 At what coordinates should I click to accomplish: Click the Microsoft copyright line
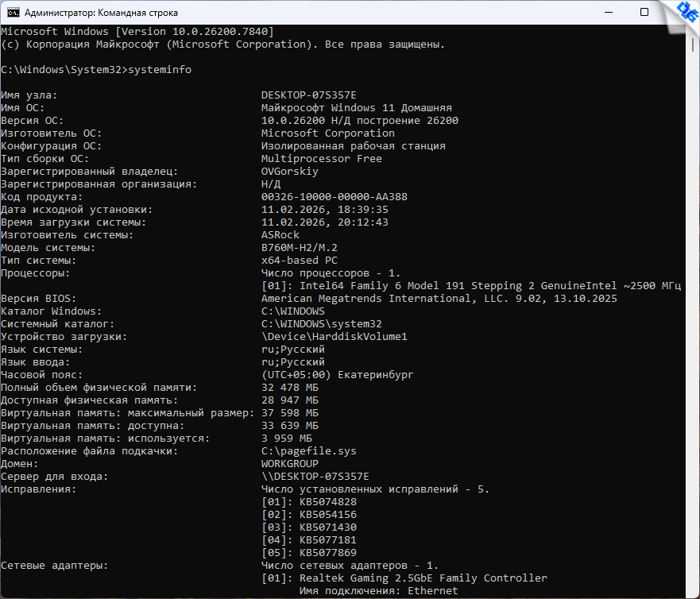(222, 44)
